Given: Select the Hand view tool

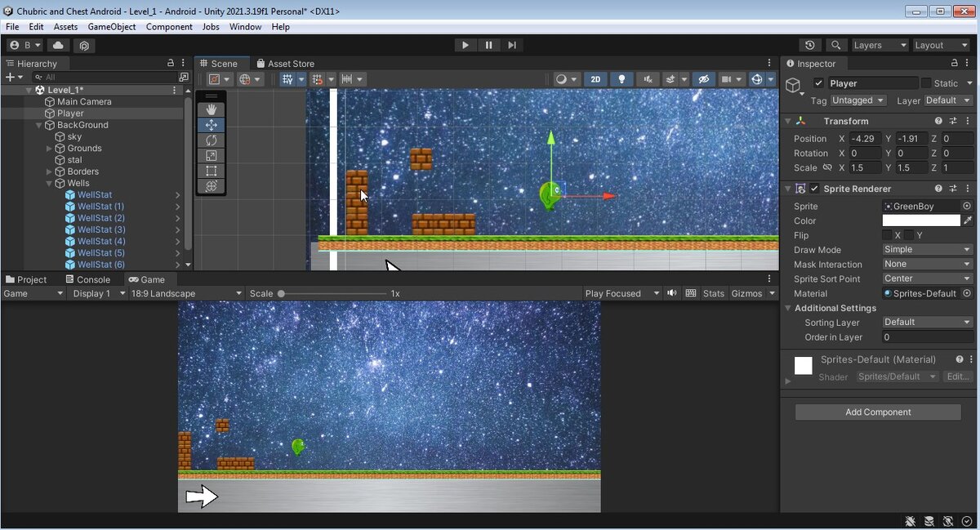Looking at the screenshot, I should 211,109.
